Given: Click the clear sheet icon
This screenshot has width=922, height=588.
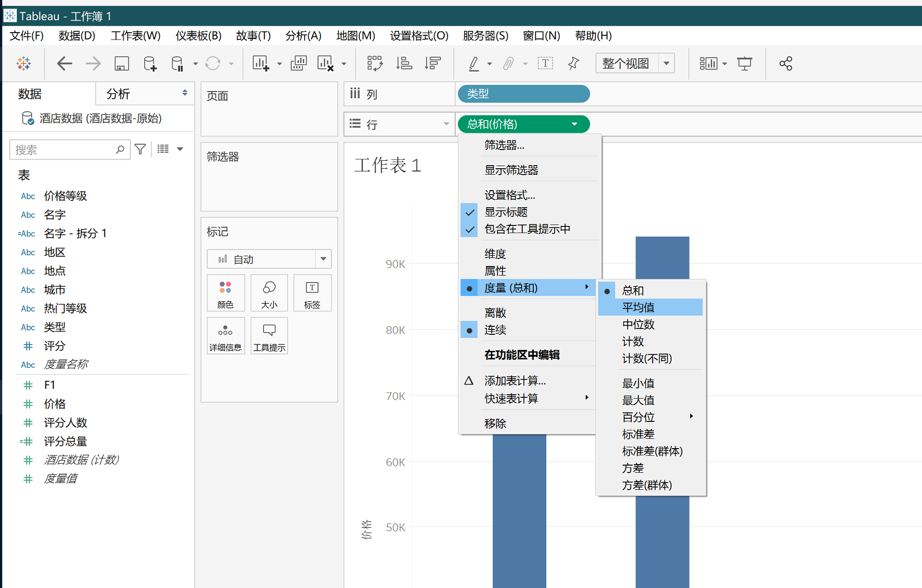Looking at the screenshot, I should pyautogui.click(x=326, y=64).
